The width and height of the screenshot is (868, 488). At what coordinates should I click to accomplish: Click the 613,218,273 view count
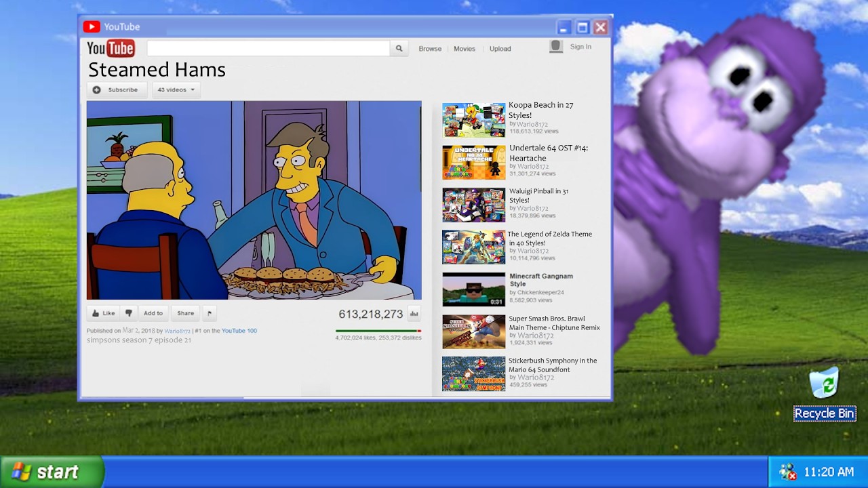pyautogui.click(x=371, y=314)
